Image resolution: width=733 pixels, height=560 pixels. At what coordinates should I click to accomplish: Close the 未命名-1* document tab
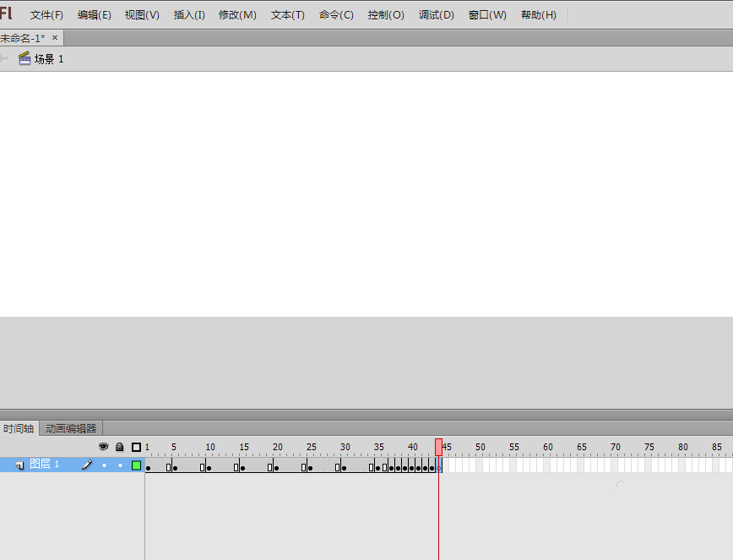pos(55,37)
